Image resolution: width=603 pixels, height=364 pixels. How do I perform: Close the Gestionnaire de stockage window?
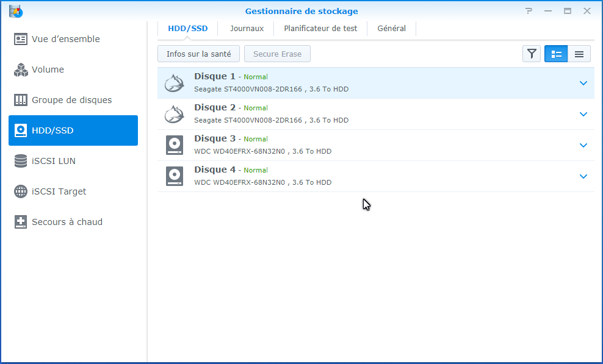[587, 11]
